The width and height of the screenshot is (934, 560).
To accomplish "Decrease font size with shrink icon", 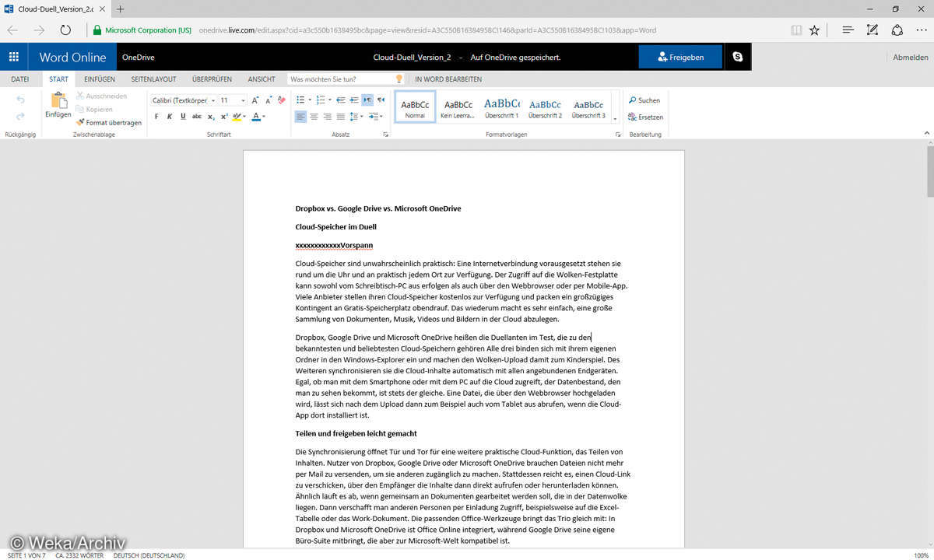I will [x=269, y=100].
